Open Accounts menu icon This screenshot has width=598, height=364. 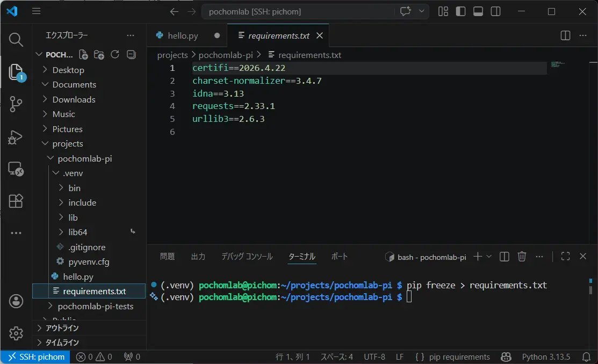tap(16, 301)
